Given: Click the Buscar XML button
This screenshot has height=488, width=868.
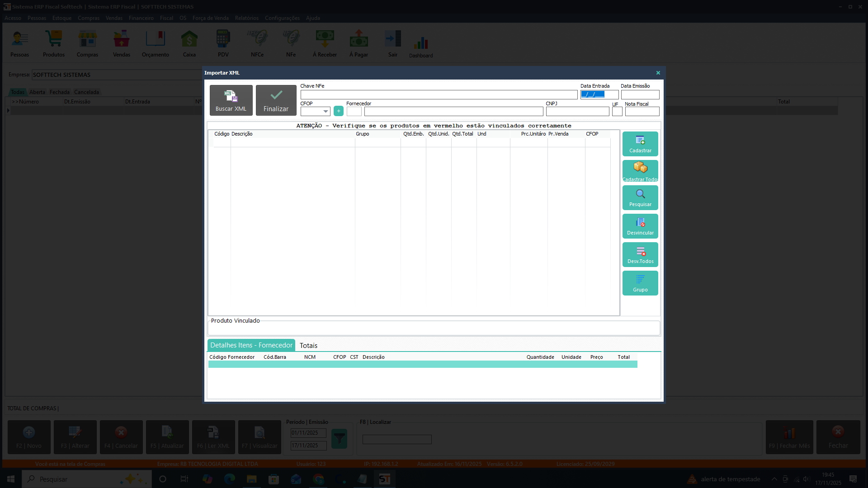Looking at the screenshot, I should (x=231, y=100).
